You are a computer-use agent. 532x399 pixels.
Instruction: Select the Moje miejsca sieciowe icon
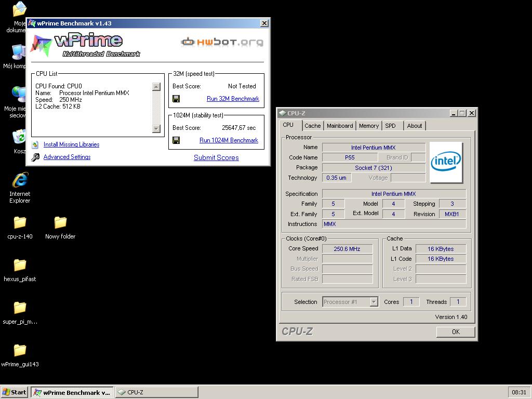click(x=19, y=95)
